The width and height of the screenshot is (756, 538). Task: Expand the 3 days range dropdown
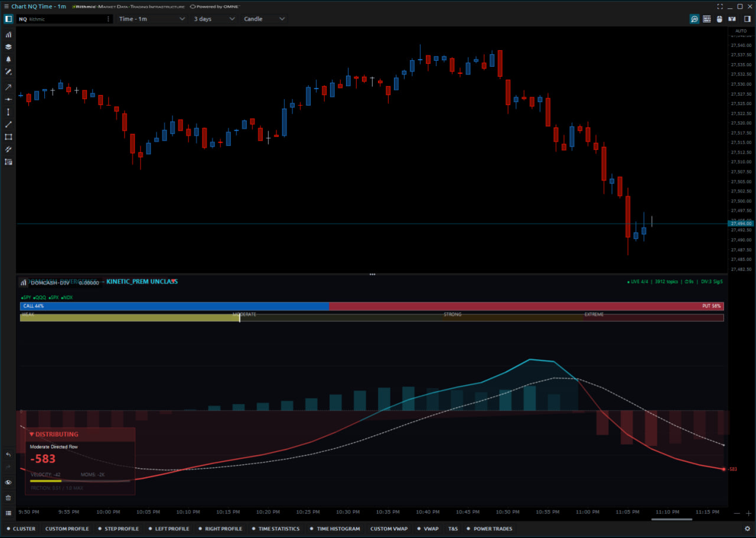214,19
